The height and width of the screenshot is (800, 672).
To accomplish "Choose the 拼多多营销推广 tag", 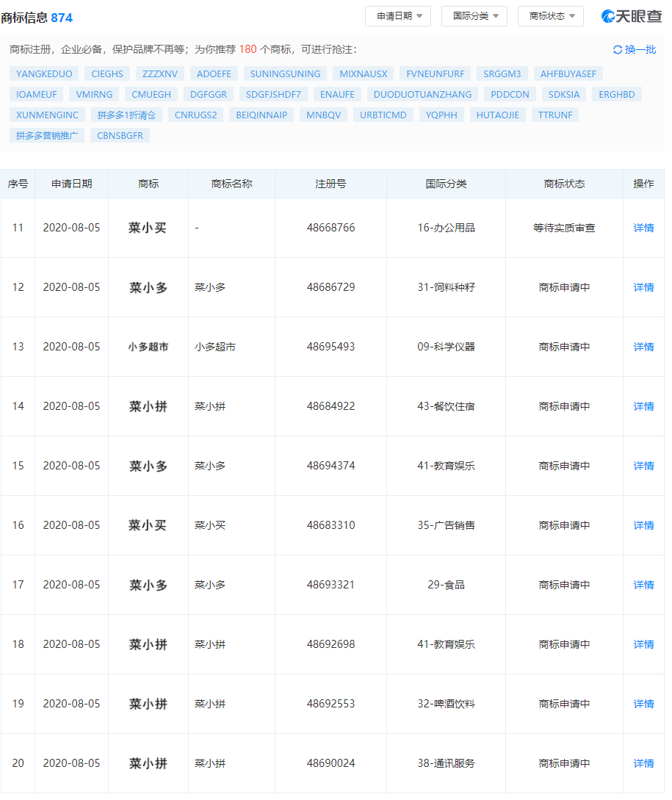I will click(47, 135).
